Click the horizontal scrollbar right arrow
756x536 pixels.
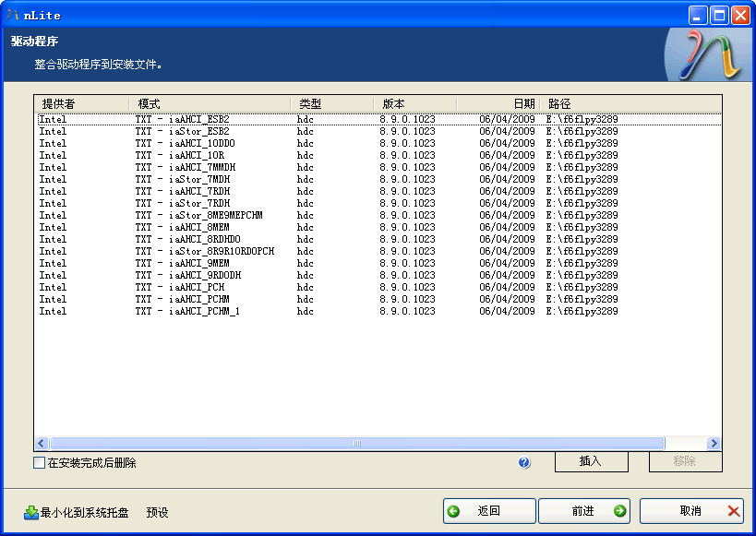click(x=714, y=443)
